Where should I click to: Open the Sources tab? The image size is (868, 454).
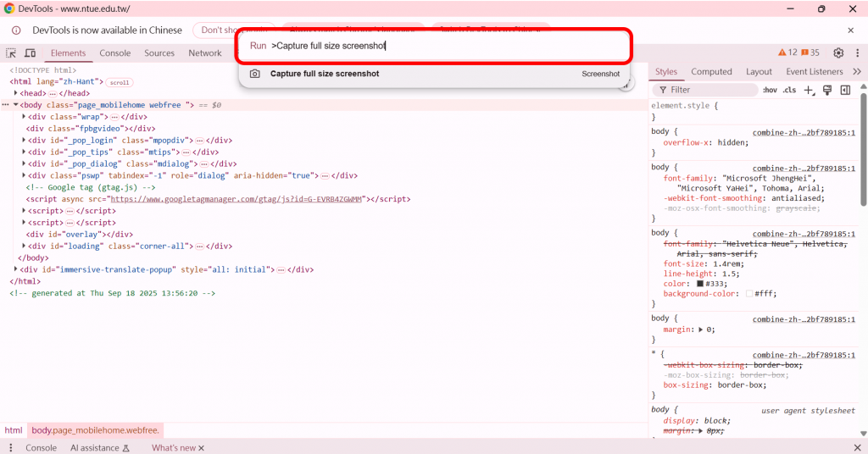click(x=159, y=53)
